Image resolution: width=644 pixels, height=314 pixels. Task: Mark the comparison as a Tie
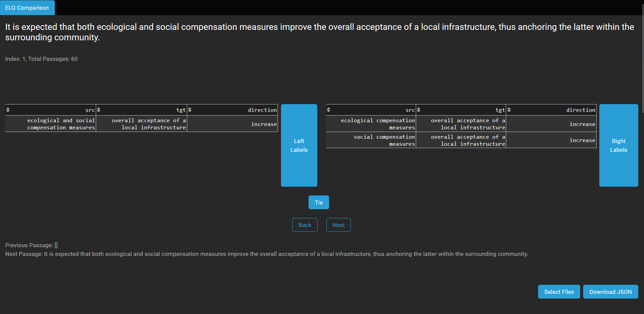click(319, 203)
